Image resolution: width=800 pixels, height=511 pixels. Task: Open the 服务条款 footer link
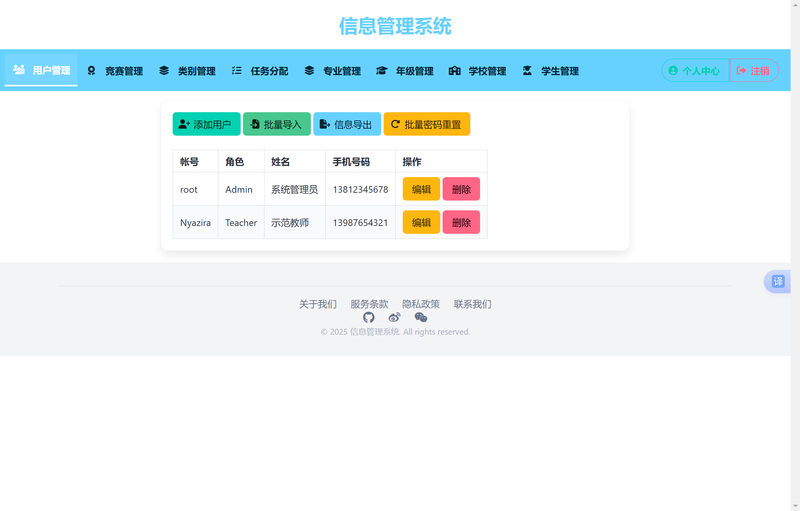pyautogui.click(x=369, y=304)
